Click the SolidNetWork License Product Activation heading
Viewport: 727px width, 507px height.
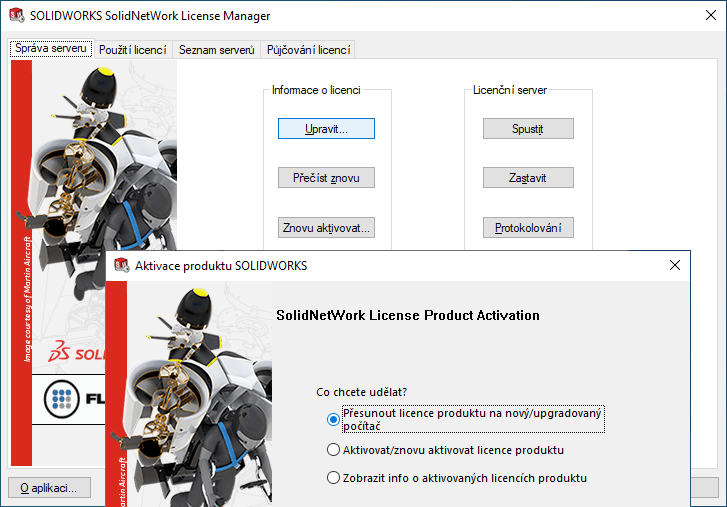click(408, 315)
